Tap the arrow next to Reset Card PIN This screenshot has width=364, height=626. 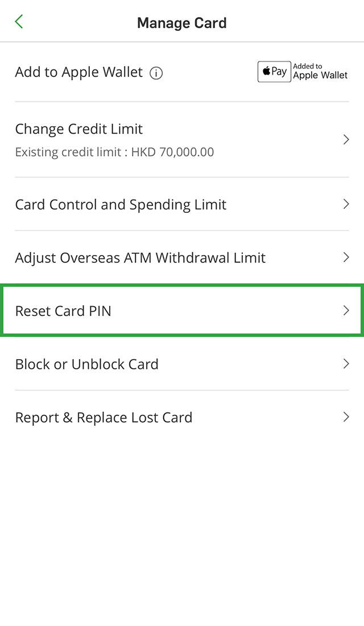click(x=346, y=311)
